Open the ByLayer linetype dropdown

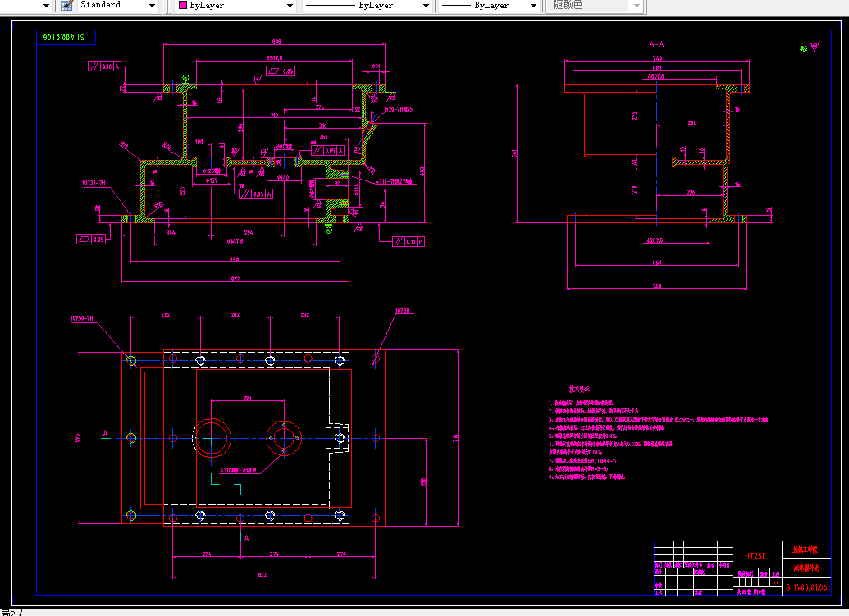(426, 6)
